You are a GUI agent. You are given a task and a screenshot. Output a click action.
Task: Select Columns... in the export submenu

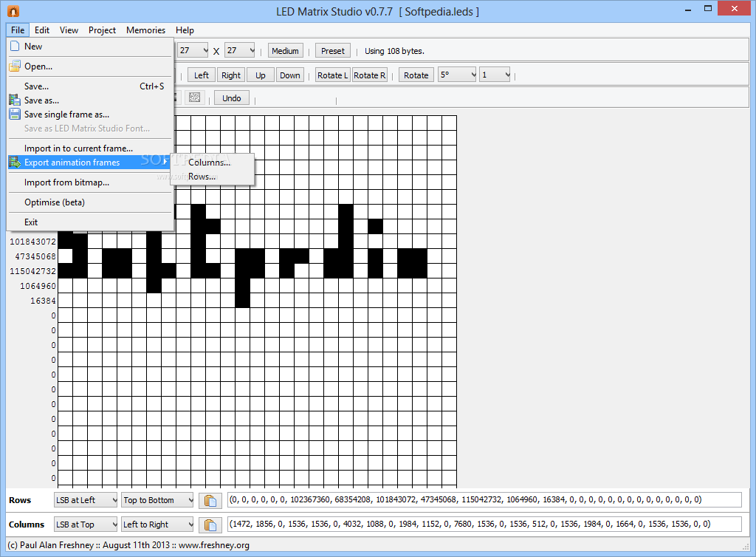(x=213, y=163)
